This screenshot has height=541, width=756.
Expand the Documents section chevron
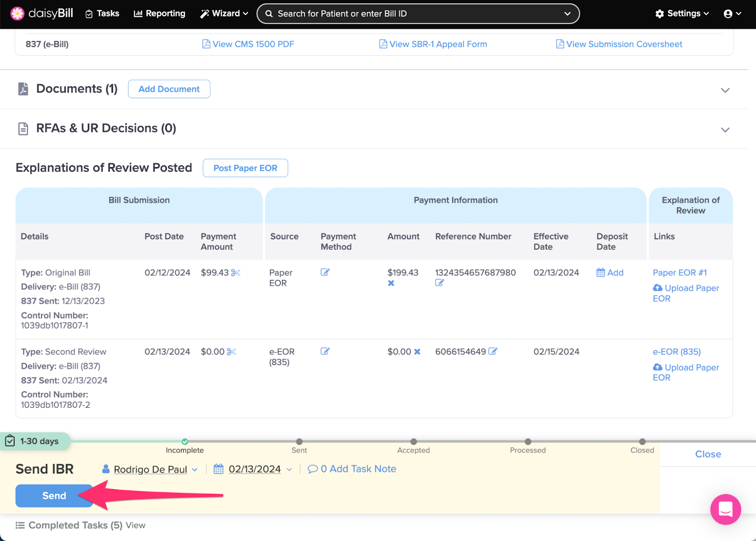tap(725, 90)
